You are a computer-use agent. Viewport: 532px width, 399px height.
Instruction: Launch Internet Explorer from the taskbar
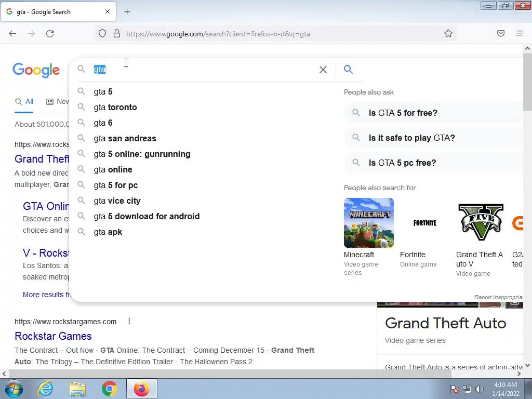[x=45, y=389]
